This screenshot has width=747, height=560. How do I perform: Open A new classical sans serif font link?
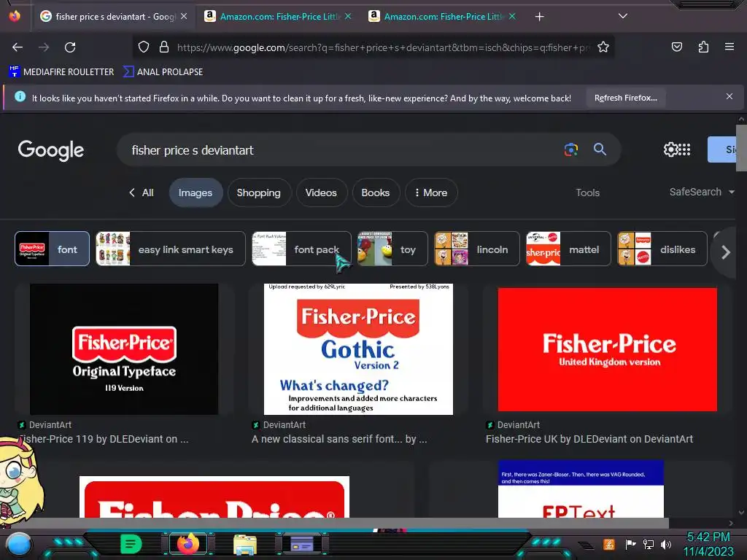(x=339, y=439)
